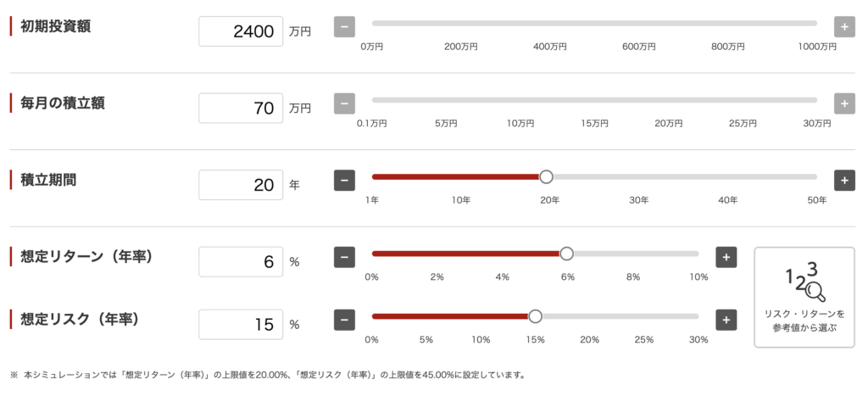Select the 積立期間 years input box

point(241,185)
